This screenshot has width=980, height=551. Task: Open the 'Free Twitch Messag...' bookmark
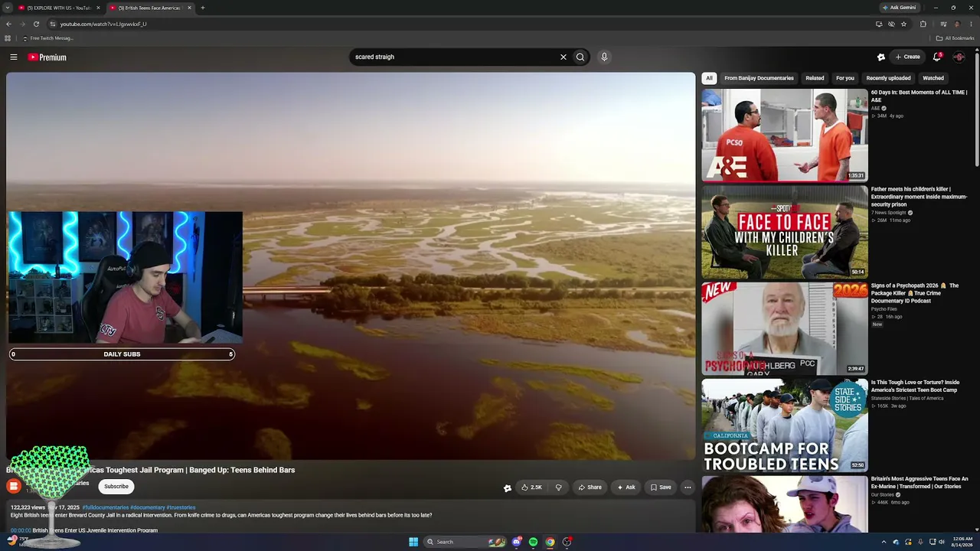47,38
